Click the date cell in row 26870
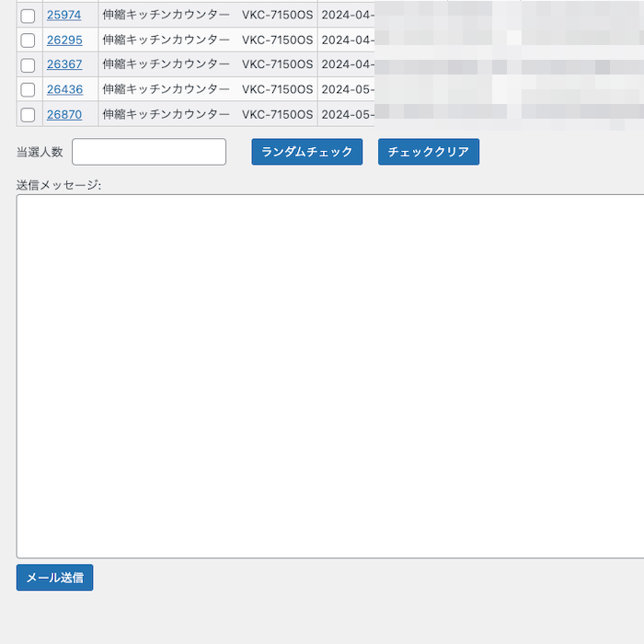 coord(347,114)
